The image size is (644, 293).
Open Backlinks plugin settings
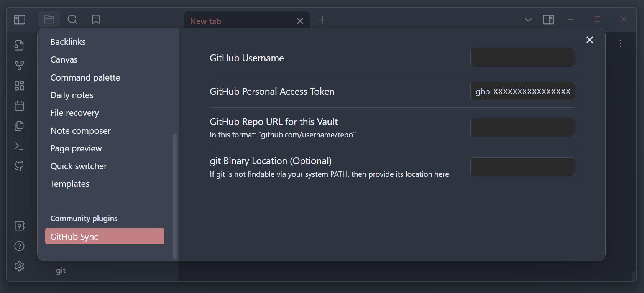tap(68, 42)
